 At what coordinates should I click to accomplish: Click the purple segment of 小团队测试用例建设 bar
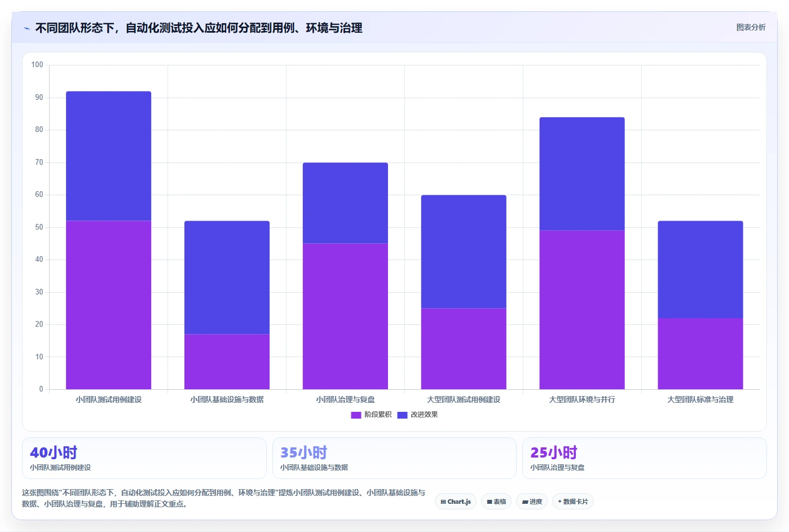point(108,305)
